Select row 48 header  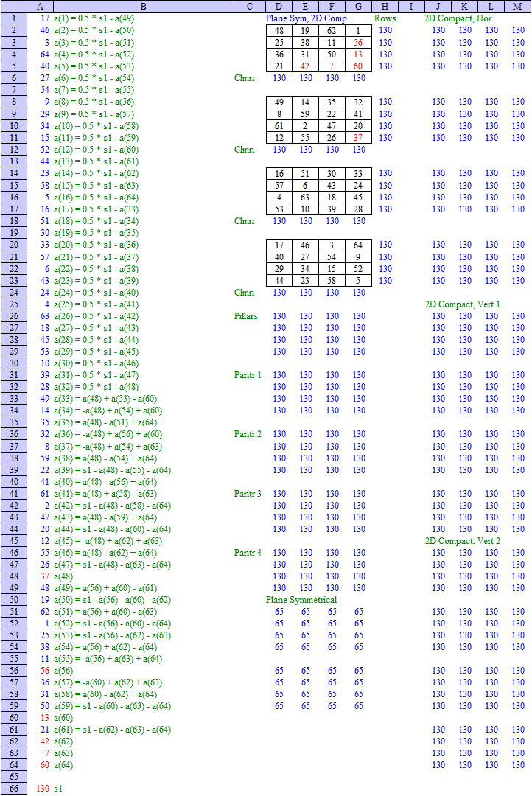[x=14, y=576]
